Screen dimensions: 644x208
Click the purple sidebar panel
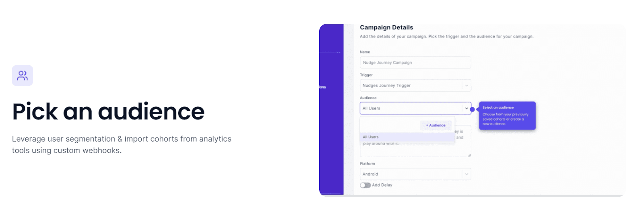pyautogui.click(x=331, y=109)
